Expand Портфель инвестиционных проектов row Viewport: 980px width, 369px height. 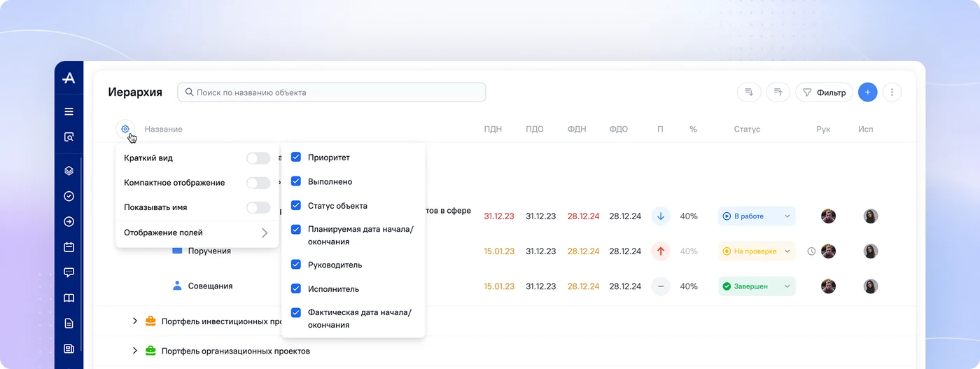click(135, 321)
